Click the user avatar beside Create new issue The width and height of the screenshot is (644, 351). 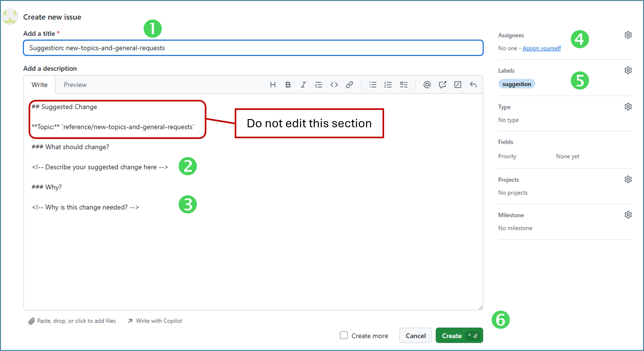(10, 17)
